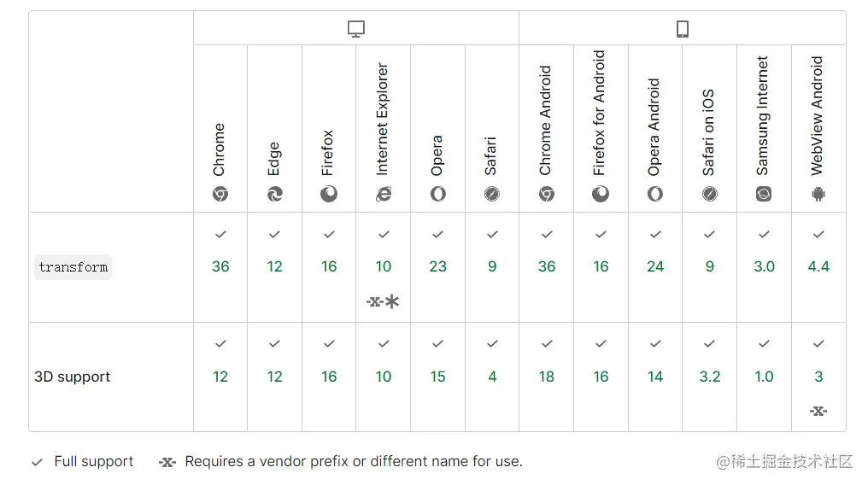Click the Samsung Internet logo icon
Image resolution: width=868 pixels, height=485 pixels.
click(x=764, y=195)
